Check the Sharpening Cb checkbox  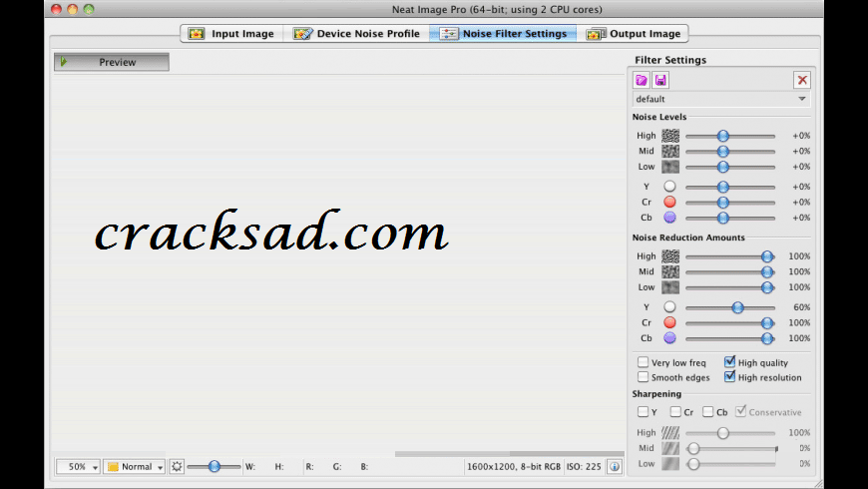click(708, 412)
